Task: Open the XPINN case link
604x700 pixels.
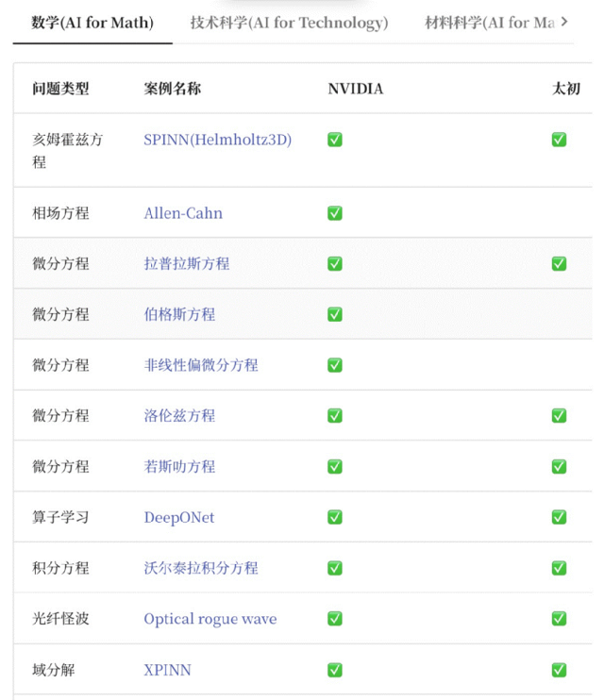Action: (x=167, y=670)
